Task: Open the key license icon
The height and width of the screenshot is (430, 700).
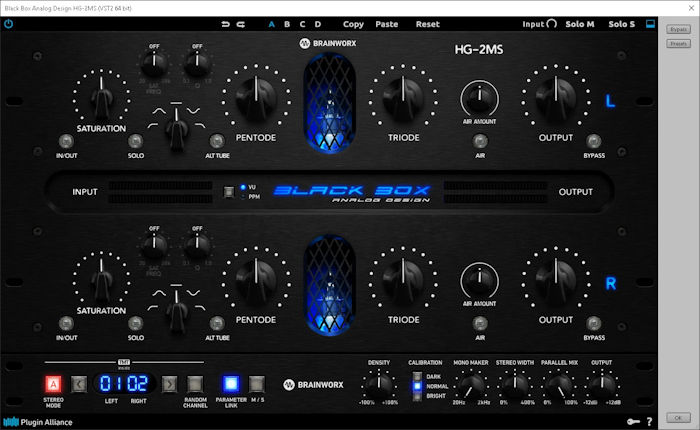Action: point(633,421)
